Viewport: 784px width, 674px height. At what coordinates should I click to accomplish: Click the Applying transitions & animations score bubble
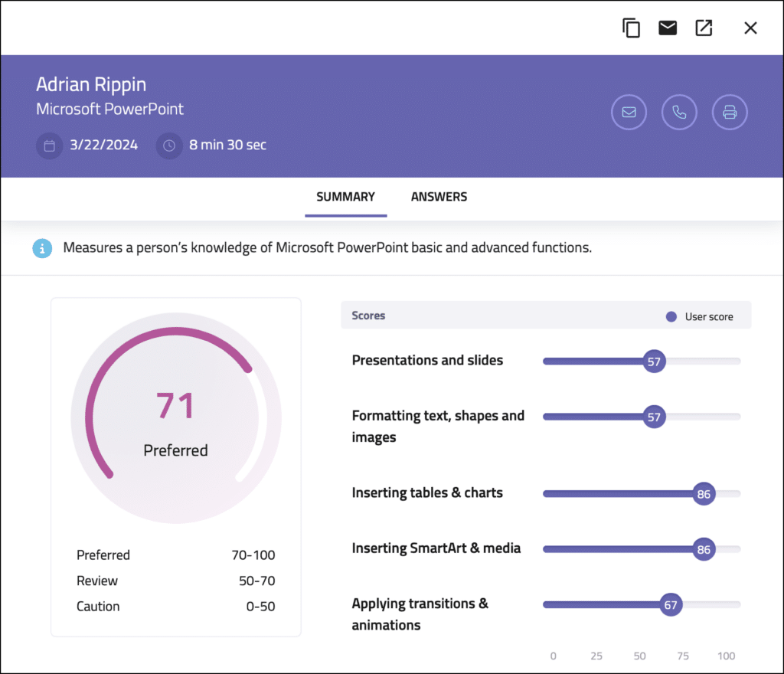[x=670, y=604]
